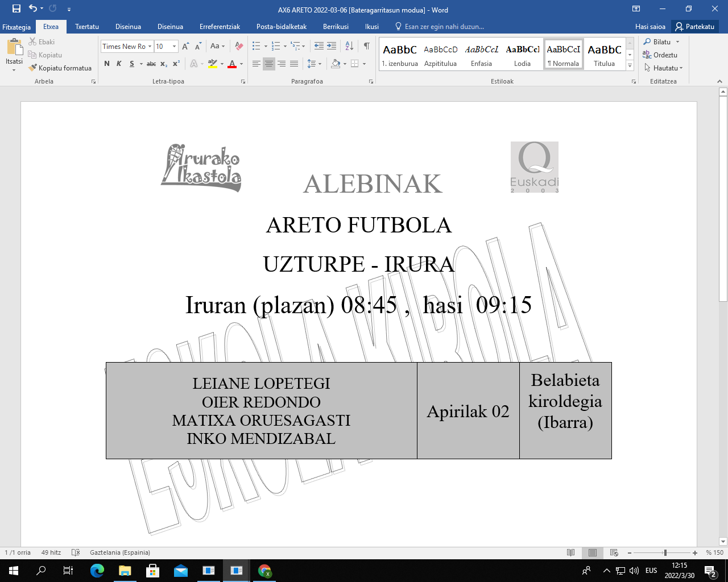Open Paragrafoa dialog launcher
The image size is (728, 582).
point(371,82)
